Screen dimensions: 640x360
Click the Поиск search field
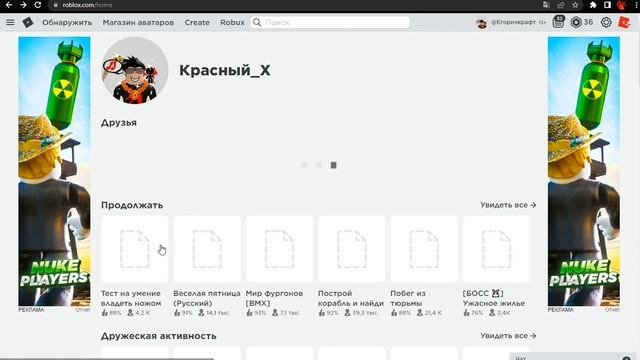coord(330,22)
